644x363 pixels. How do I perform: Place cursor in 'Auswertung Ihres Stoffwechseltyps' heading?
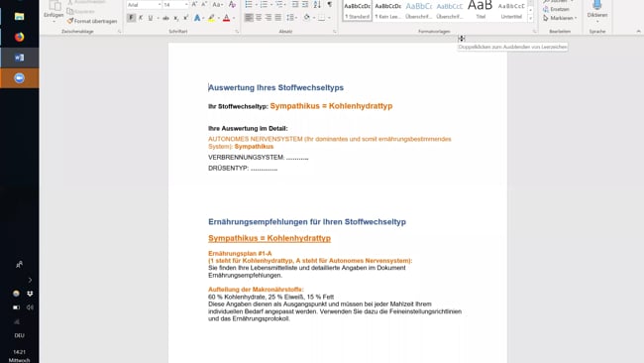[x=275, y=87]
